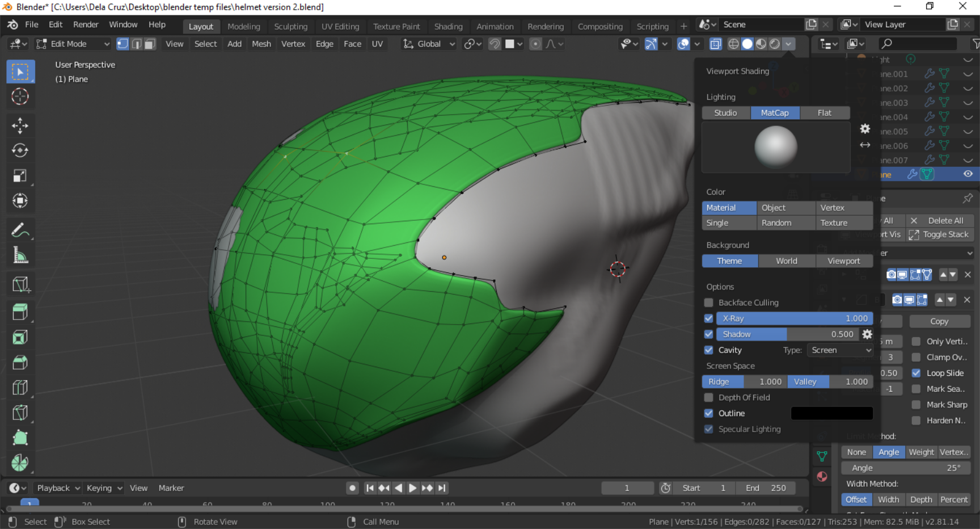
Task: Toggle Backface Culling checkbox
Action: tap(709, 303)
